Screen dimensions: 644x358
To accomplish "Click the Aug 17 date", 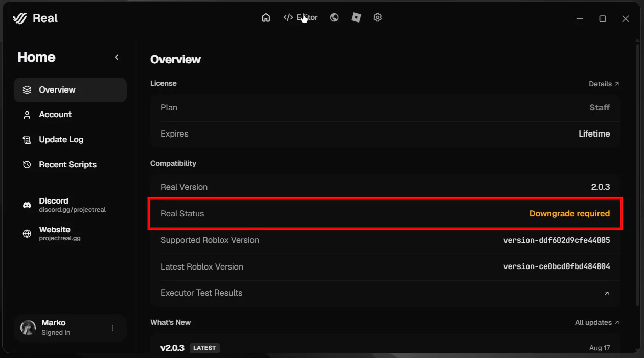I will 600,348.
